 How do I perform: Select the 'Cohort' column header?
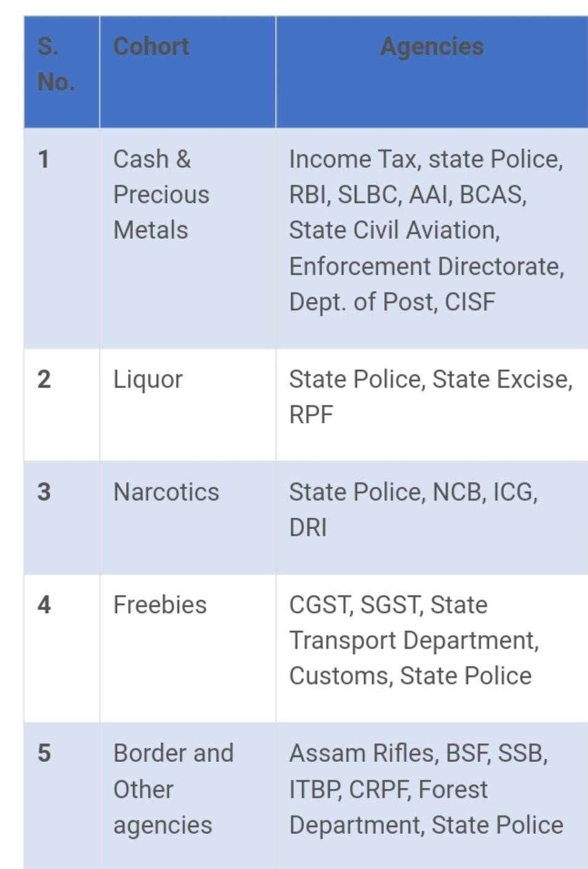click(x=151, y=47)
